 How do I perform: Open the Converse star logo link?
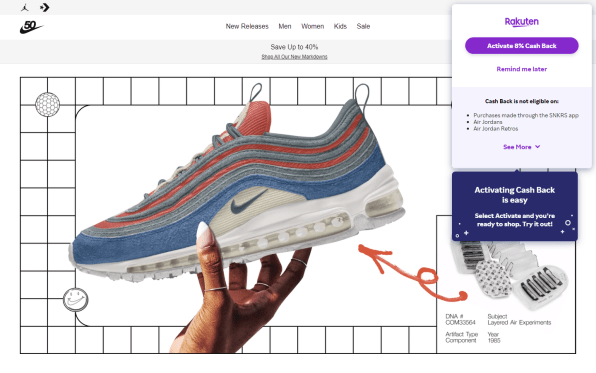[44, 7]
